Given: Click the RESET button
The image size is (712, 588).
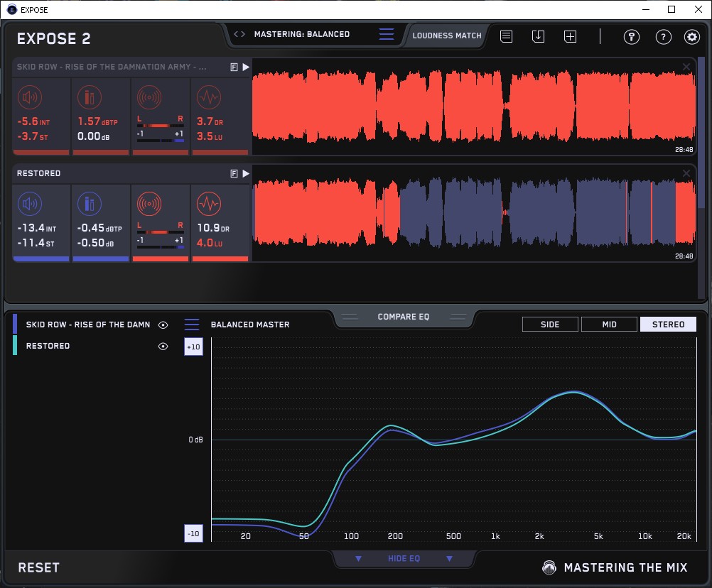Looking at the screenshot, I should [39, 567].
